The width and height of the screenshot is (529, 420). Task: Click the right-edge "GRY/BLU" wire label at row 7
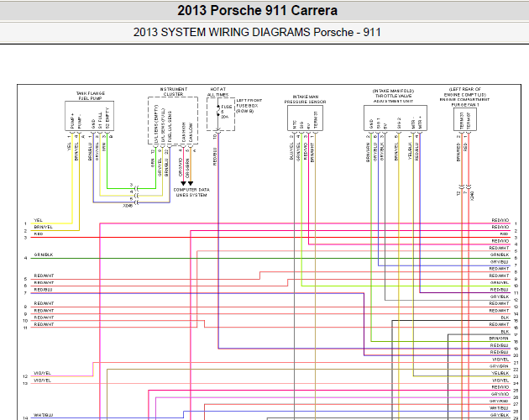(x=500, y=262)
